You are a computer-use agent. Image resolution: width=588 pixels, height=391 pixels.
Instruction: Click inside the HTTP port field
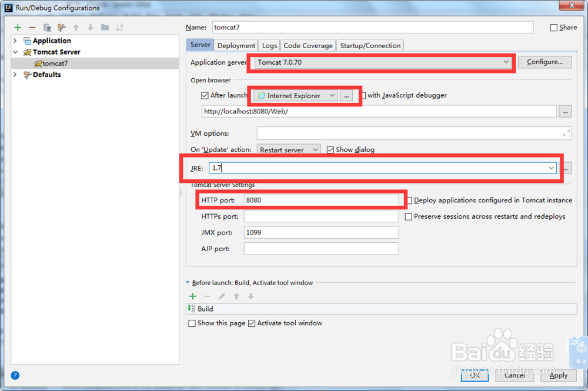321,200
